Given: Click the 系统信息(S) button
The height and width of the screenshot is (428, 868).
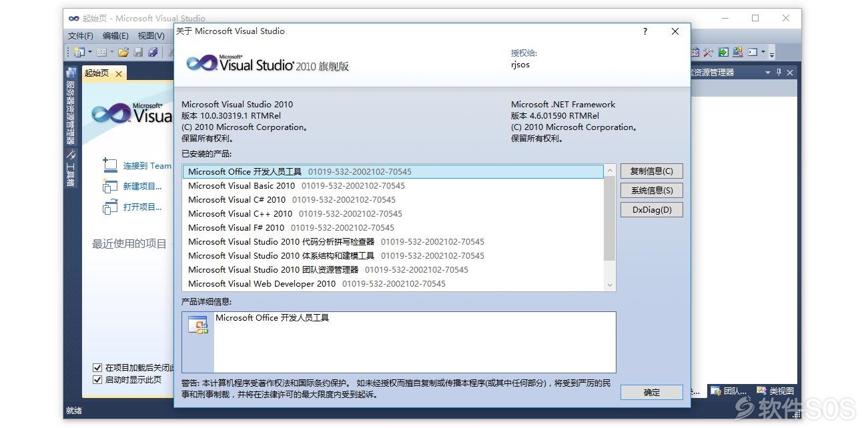Looking at the screenshot, I should coord(651,190).
